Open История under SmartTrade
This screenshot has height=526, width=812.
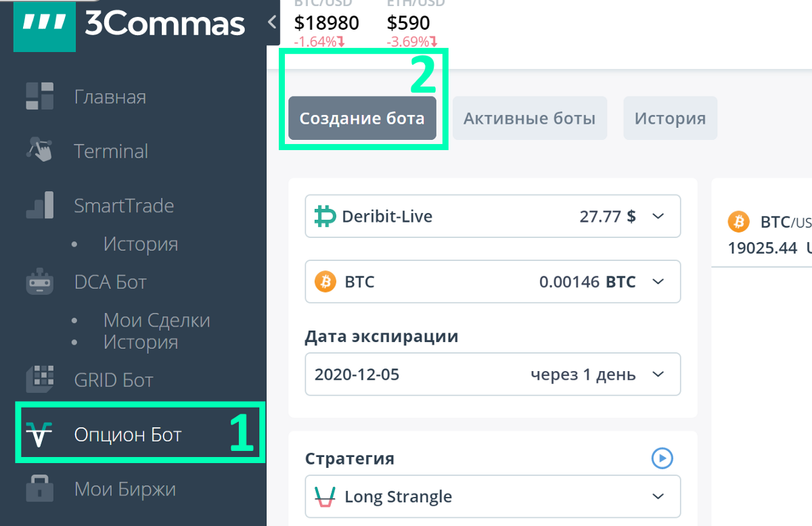pos(140,243)
